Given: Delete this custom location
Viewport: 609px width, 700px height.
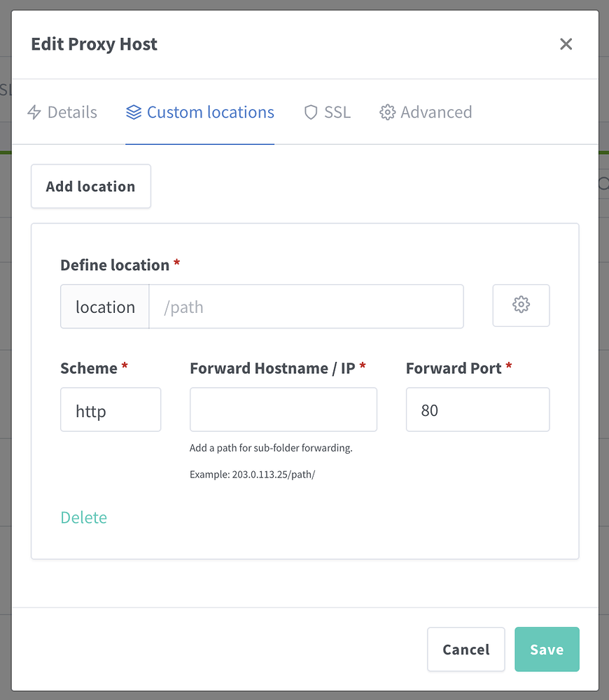Looking at the screenshot, I should coord(83,517).
